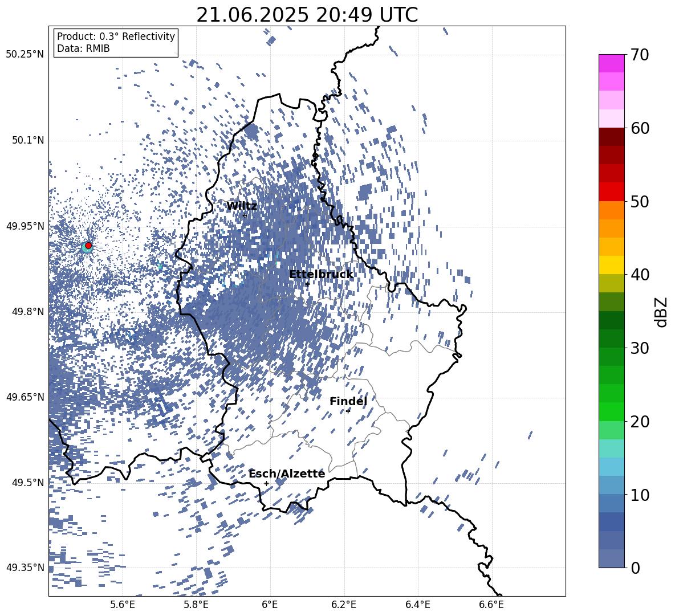Click the Wiltz location cross marker
Viewport: 675px width, 616px height.
pos(245,215)
